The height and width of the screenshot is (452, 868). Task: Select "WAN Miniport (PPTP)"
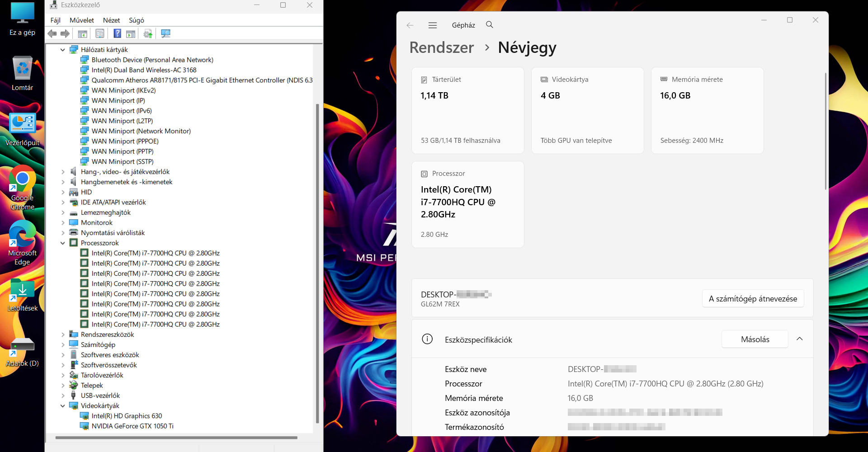point(123,151)
